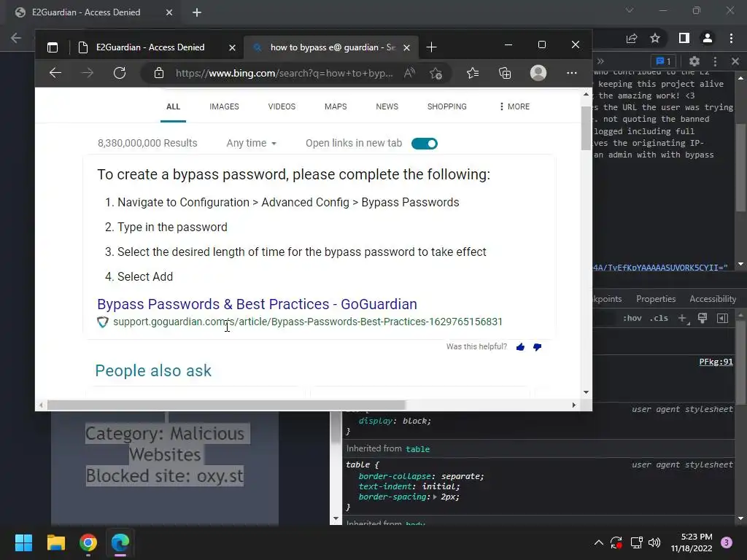Expand MORE search categories menu
Image resolution: width=747 pixels, height=560 pixels.
click(514, 106)
